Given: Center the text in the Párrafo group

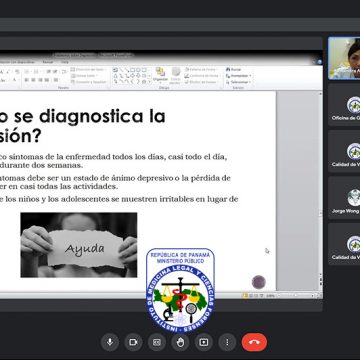Looking at the screenshot, I should coord(33,80).
